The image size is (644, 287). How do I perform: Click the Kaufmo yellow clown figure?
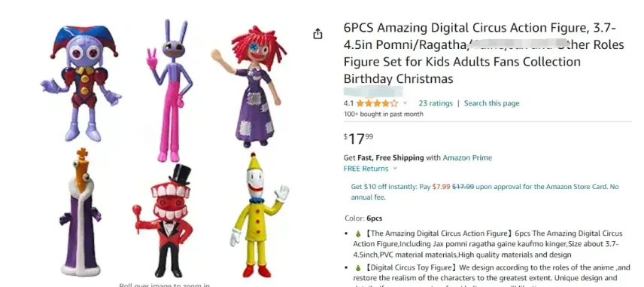point(258,215)
